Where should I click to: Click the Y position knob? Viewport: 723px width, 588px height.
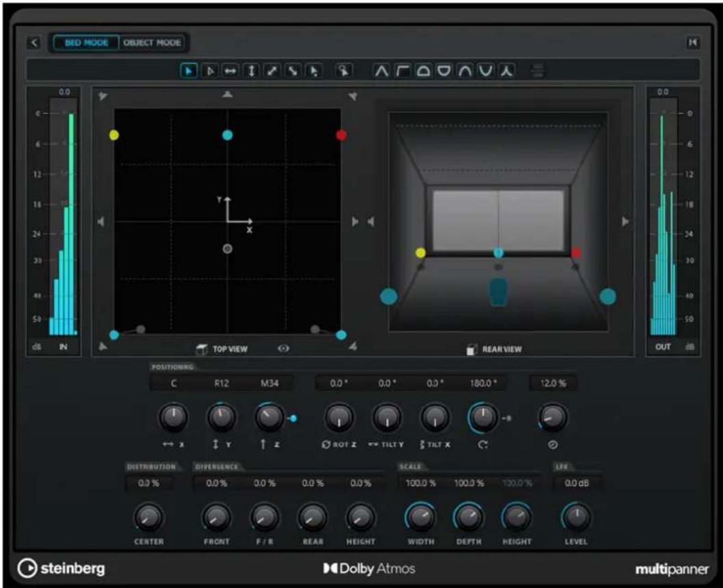click(222, 417)
